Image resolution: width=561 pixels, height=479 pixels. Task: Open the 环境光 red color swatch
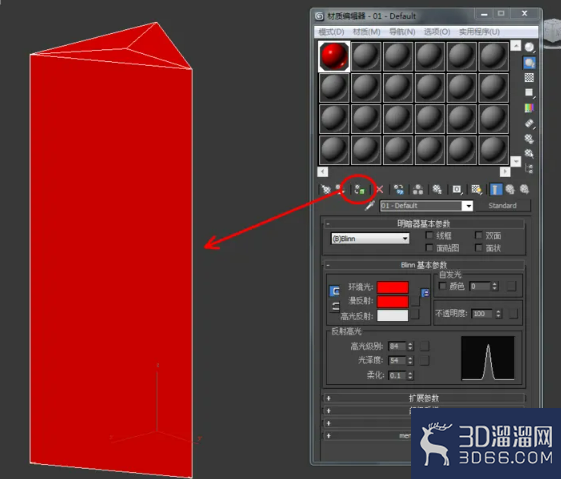392,287
